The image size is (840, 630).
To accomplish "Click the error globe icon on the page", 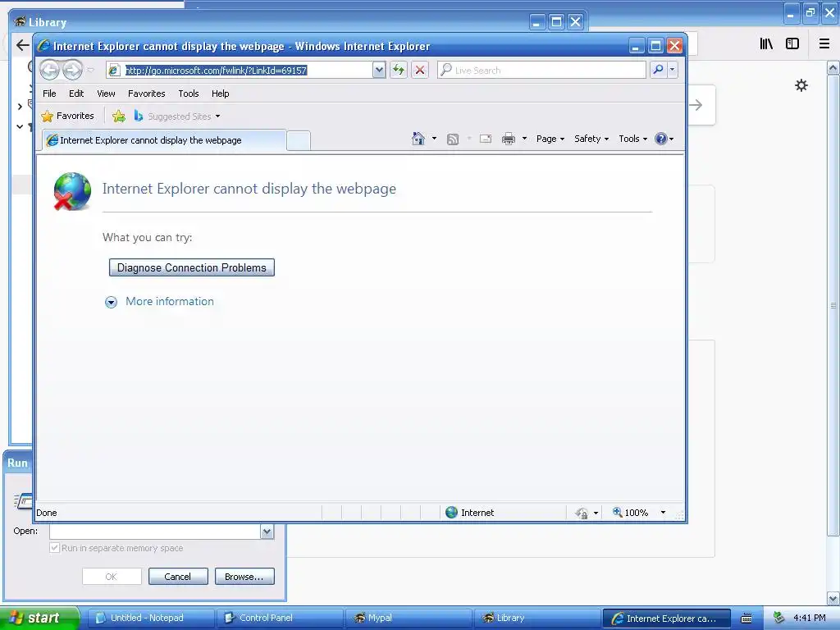I will tap(72, 191).
